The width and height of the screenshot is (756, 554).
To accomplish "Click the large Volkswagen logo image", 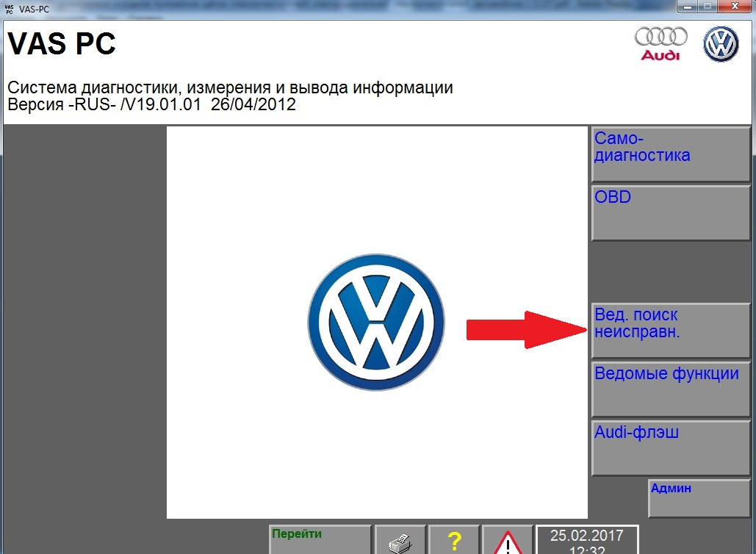I will click(376, 322).
